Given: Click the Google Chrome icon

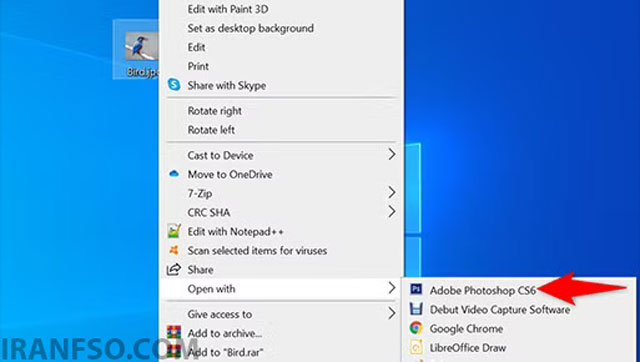Looking at the screenshot, I should pyautogui.click(x=416, y=328).
